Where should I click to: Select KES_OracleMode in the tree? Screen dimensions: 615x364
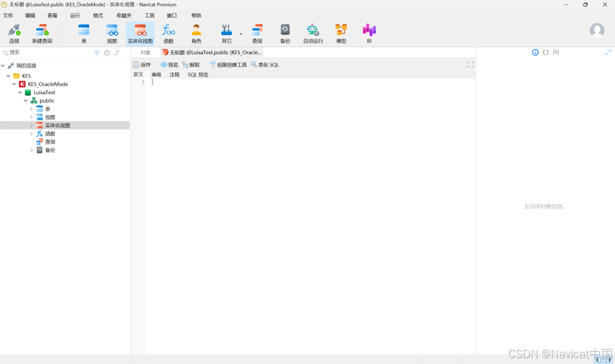point(48,84)
